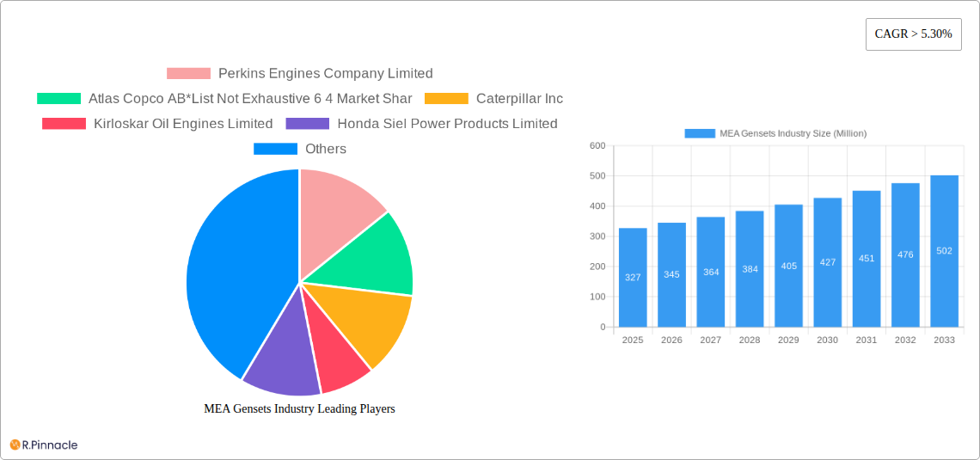Image resolution: width=980 pixels, height=460 pixels.
Task: Click the 2033 x-axis label
Action: pos(945,340)
